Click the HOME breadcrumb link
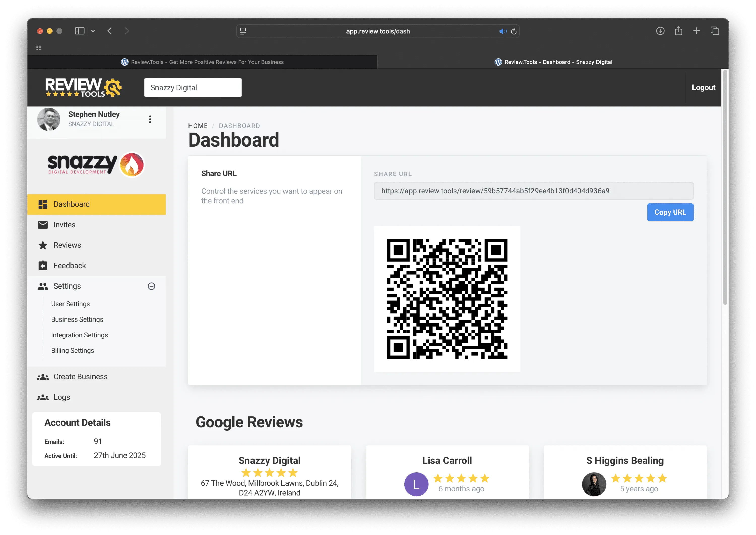This screenshot has height=535, width=756. [198, 126]
